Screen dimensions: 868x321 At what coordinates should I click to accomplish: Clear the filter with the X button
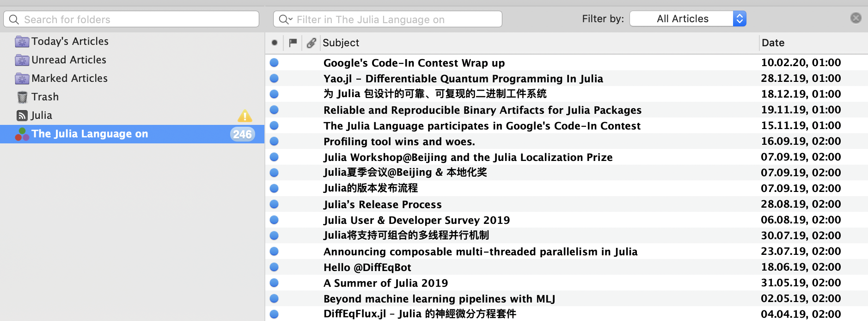856,18
